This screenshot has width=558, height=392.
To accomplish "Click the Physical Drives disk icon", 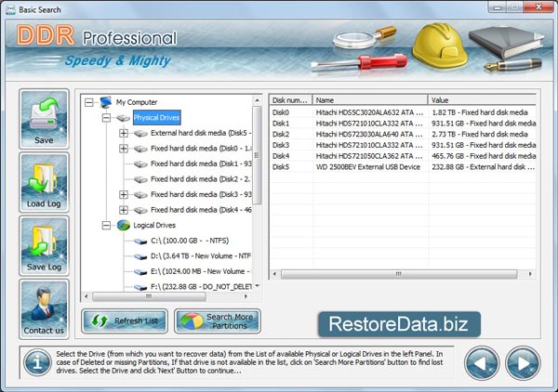I will [x=123, y=118].
